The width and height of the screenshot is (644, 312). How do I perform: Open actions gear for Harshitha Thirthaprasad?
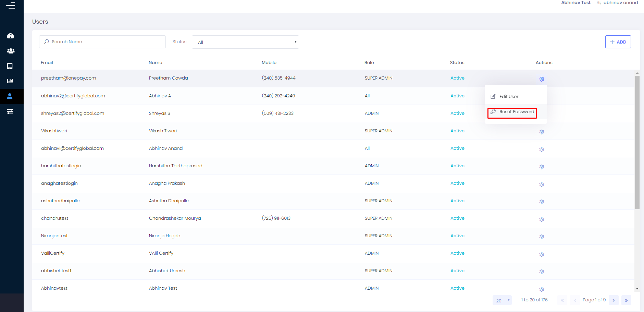pos(542,167)
